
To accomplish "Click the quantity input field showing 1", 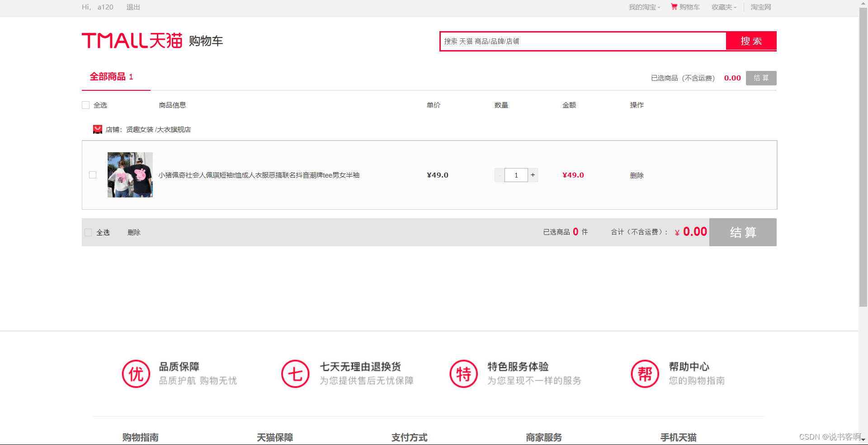I will 516,175.
